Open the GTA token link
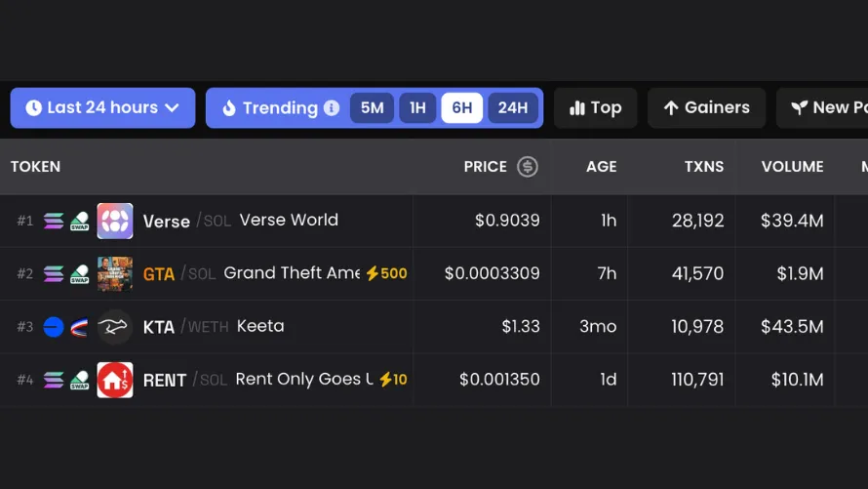868x489 pixels. pos(159,274)
